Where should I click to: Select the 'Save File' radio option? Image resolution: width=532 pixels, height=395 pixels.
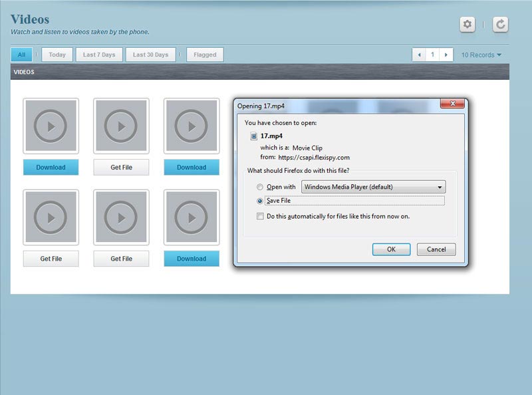(x=260, y=201)
